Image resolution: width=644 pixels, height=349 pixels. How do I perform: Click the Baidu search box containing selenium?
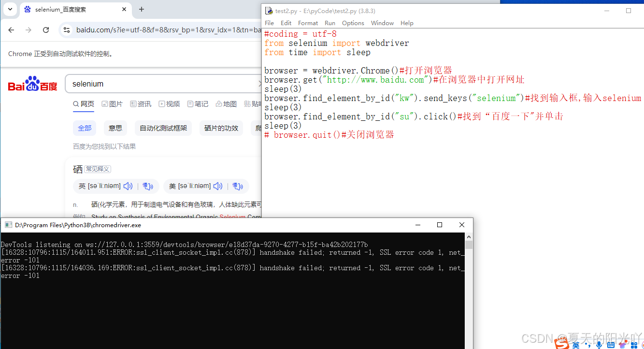pyautogui.click(x=163, y=84)
